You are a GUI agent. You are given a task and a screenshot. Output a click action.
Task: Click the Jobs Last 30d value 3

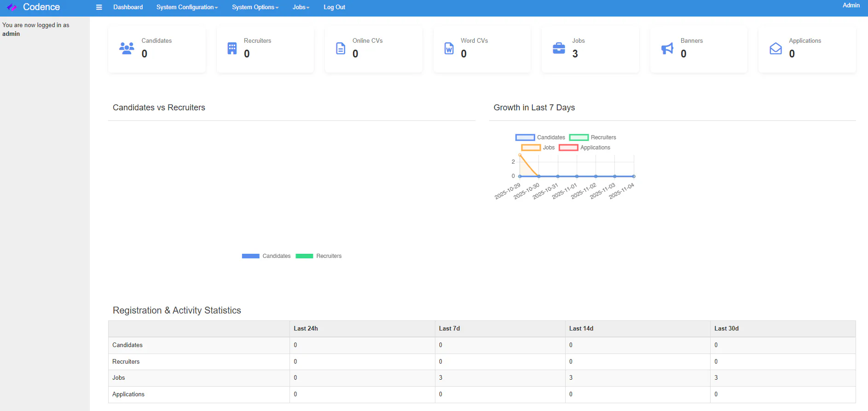tap(716, 378)
